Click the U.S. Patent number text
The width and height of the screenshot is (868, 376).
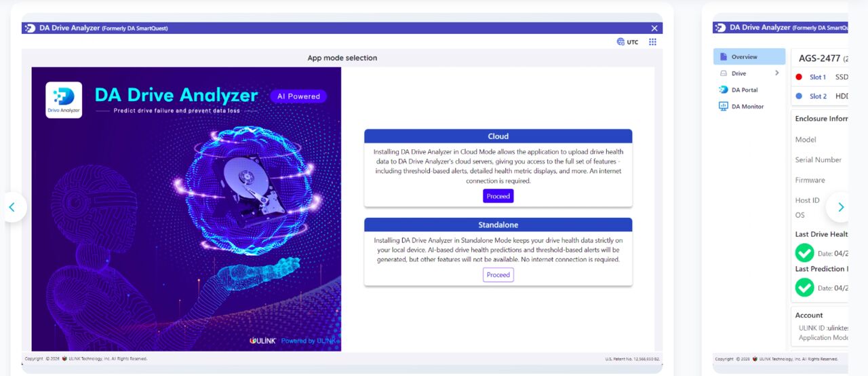tap(632, 358)
